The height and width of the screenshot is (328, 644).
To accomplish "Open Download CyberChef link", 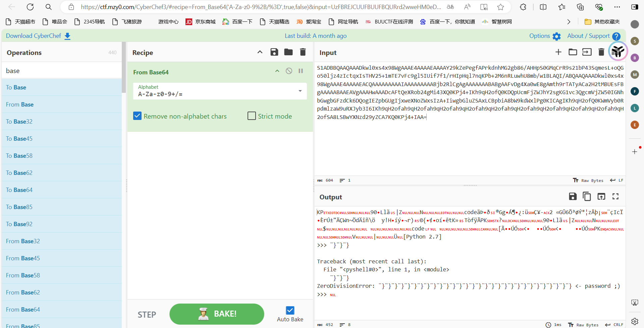I will click(x=38, y=36).
